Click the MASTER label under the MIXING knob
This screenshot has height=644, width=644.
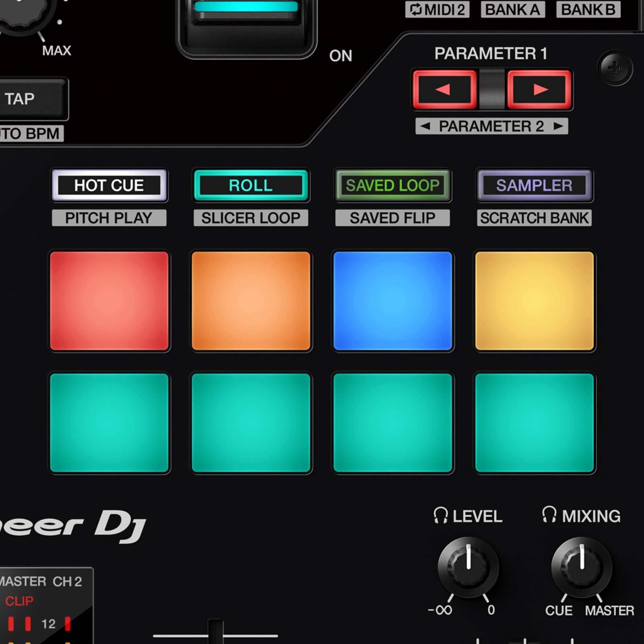[609, 611]
